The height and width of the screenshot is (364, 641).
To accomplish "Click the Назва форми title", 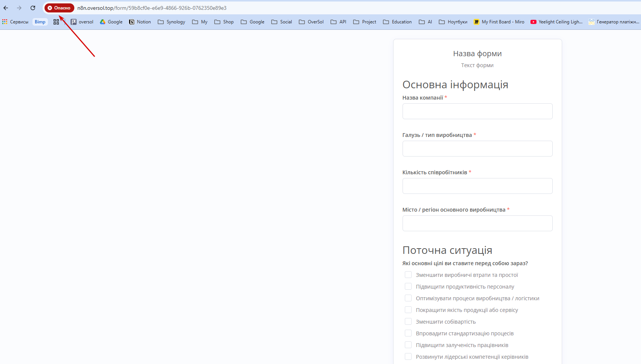I will [477, 54].
